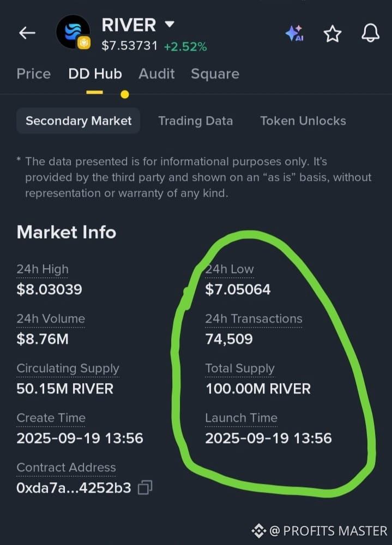
Task: Select the Secondary Market sub-tab
Action: pos(79,120)
